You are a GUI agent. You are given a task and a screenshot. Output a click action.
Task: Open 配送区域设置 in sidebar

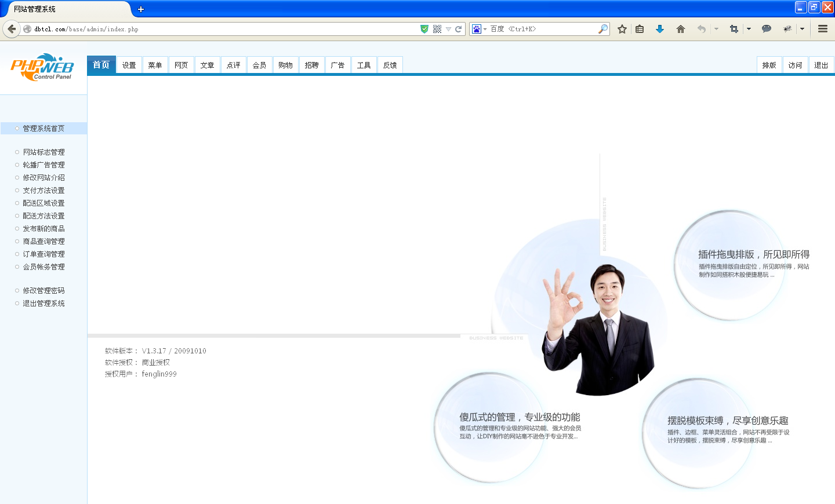pyautogui.click(x=43, y=203)
